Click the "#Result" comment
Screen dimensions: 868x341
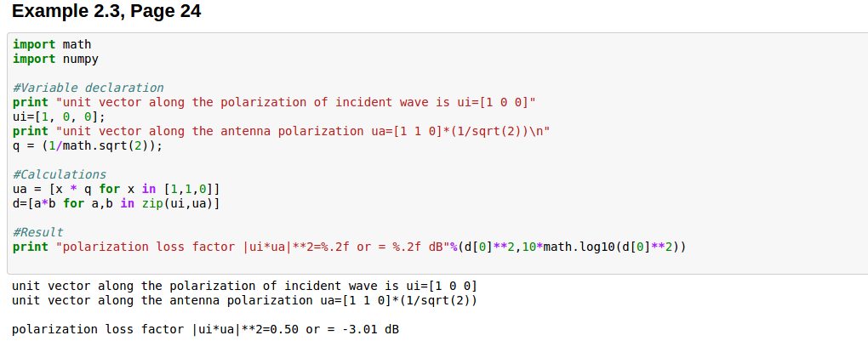[37, 232]
